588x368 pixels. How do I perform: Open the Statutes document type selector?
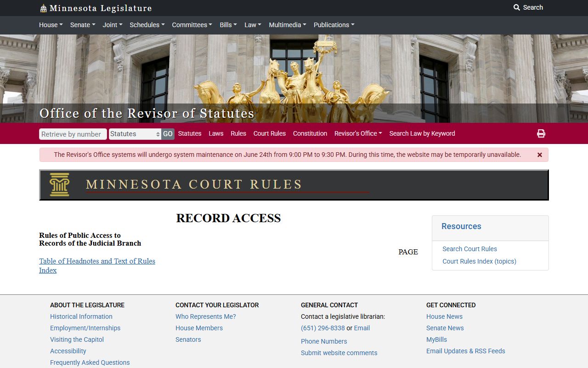pos(135,134)
